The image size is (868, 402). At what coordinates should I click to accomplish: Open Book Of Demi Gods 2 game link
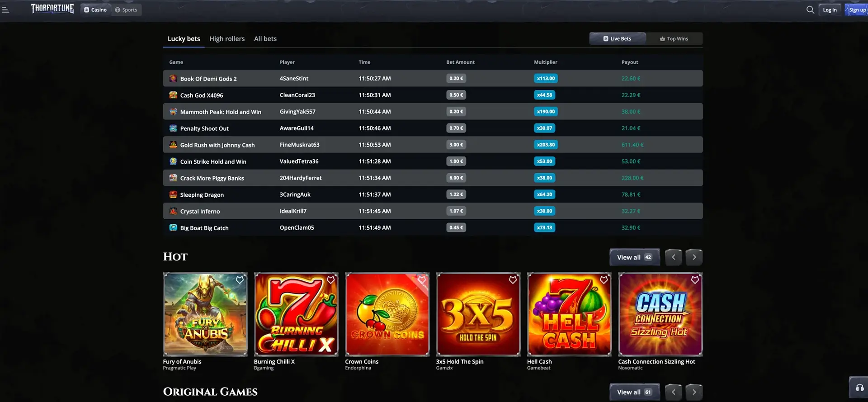tap(208, 79)
